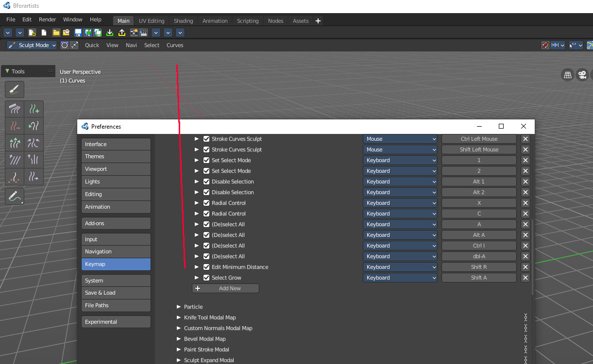593x364 pixels.
Task: Uncheck the Select Grow keymap entry
Action: click(206, 278)
